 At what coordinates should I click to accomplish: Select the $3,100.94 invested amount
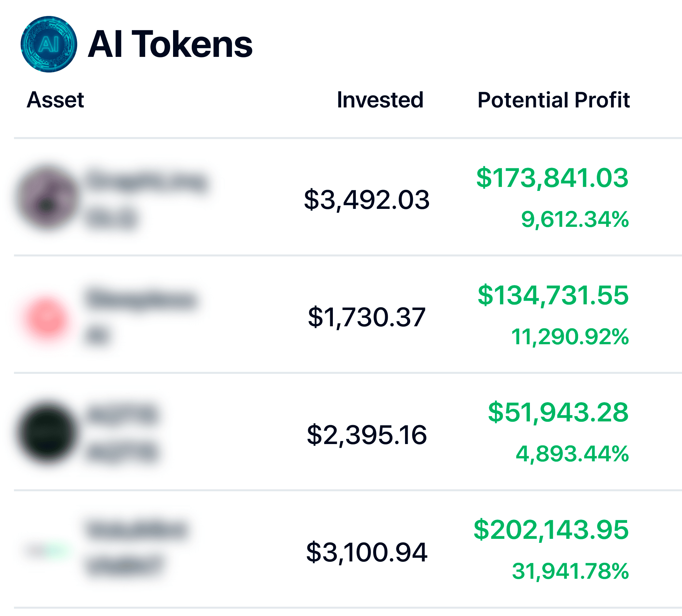point(367,552)
